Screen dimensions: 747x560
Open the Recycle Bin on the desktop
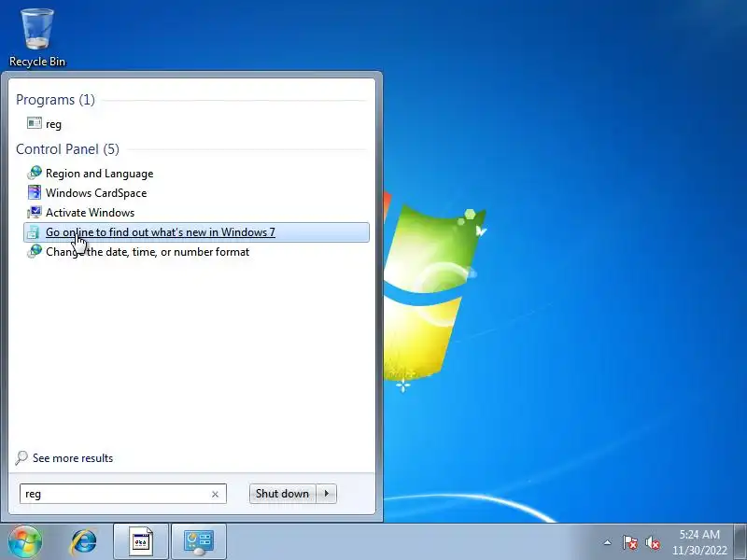[x=37, y=37]
